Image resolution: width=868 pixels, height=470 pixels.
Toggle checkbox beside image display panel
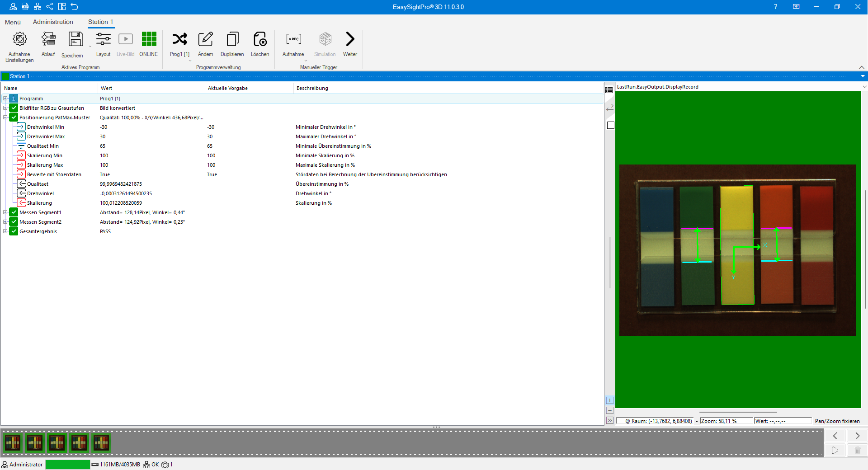click(x=610, y=125)
